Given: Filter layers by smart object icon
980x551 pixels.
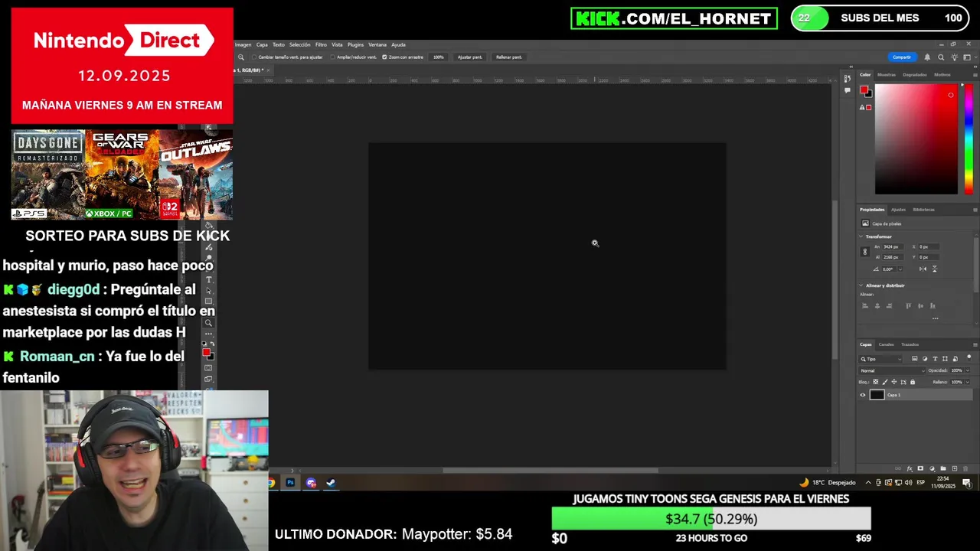Looking at the screenshot, I should click(955, 358).
